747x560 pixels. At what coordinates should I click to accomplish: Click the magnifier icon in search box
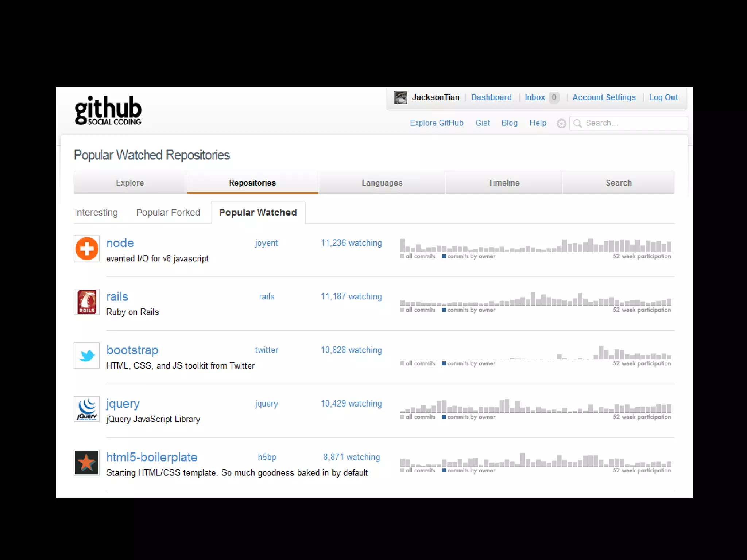577,124
